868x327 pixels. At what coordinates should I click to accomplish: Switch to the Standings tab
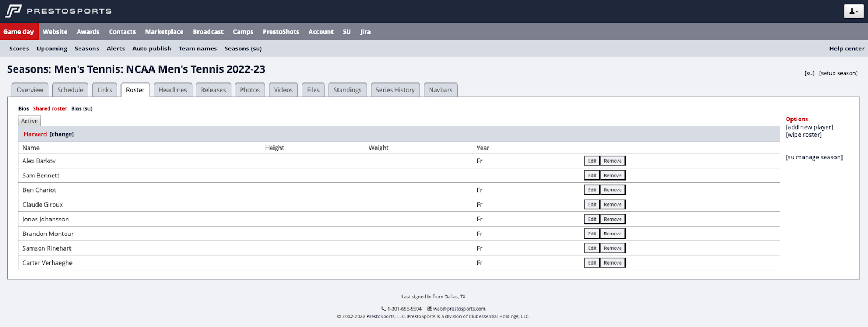click(347, 90)
